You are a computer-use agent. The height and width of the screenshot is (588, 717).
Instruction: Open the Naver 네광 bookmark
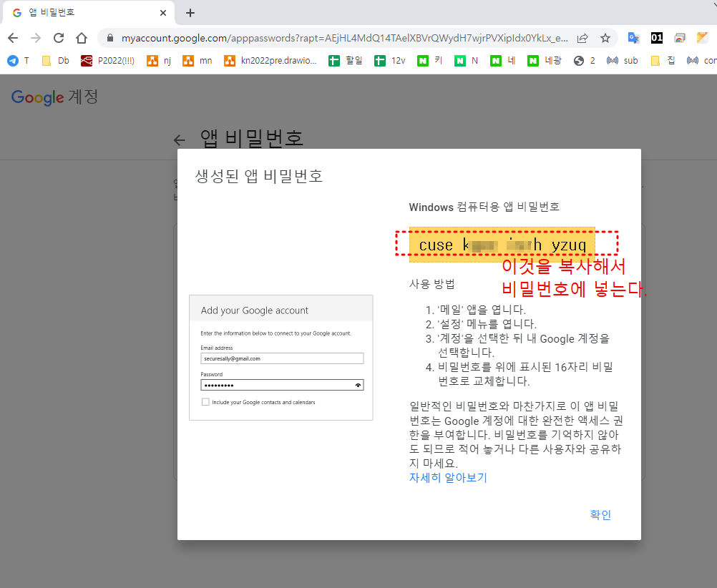coord(544,60)
